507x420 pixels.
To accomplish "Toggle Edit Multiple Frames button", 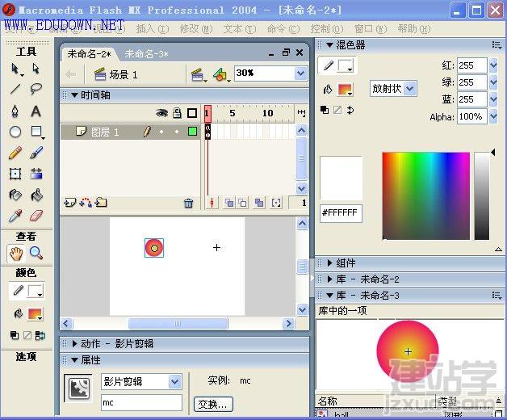I will click(259, 204).
